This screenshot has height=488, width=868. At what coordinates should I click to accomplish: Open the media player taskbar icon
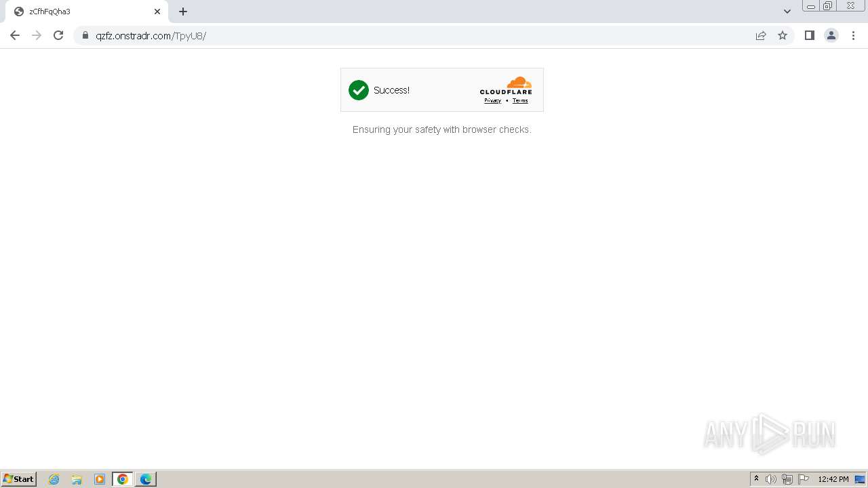point(100,479)
